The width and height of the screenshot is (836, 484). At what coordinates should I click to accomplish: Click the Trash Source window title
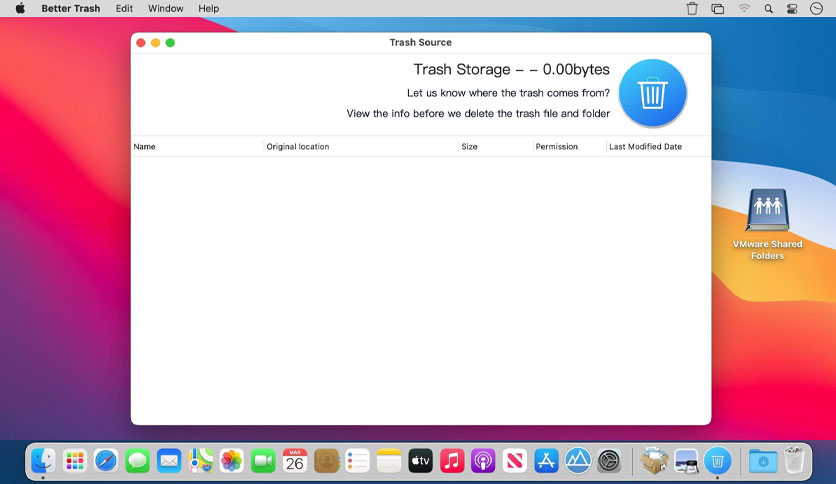[x=421, y=43]
